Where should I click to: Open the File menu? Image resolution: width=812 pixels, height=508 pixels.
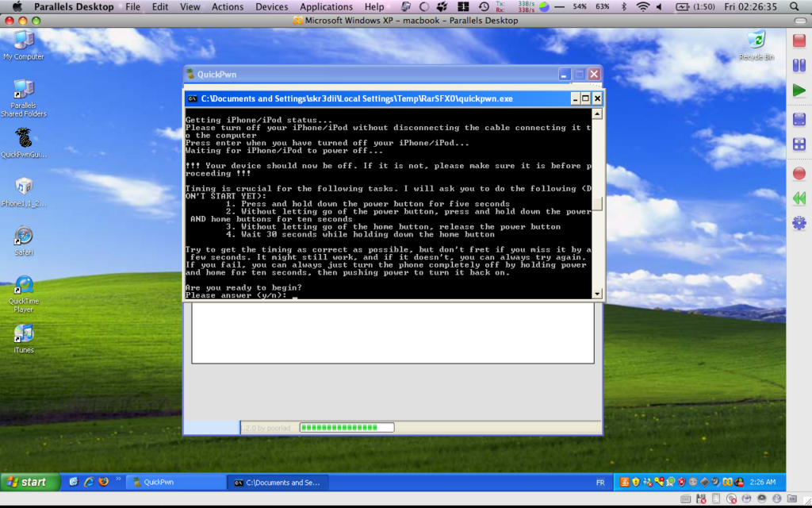(132, 6)
